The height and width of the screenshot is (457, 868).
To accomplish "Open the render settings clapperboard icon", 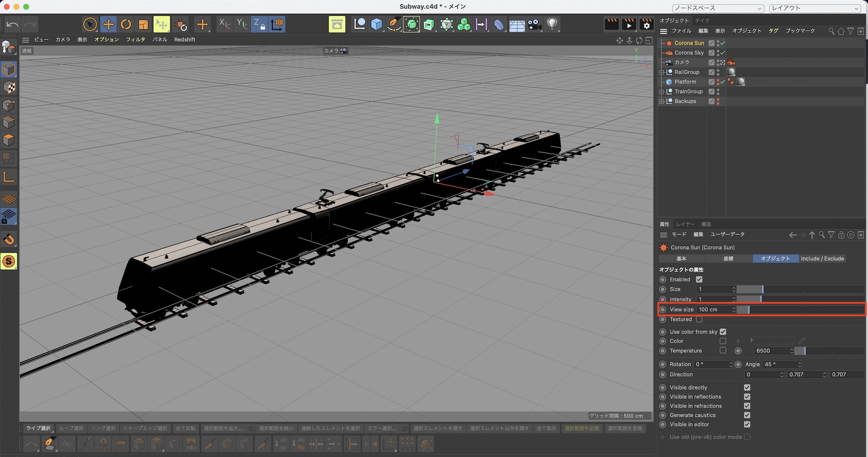I will pos(646,24).
